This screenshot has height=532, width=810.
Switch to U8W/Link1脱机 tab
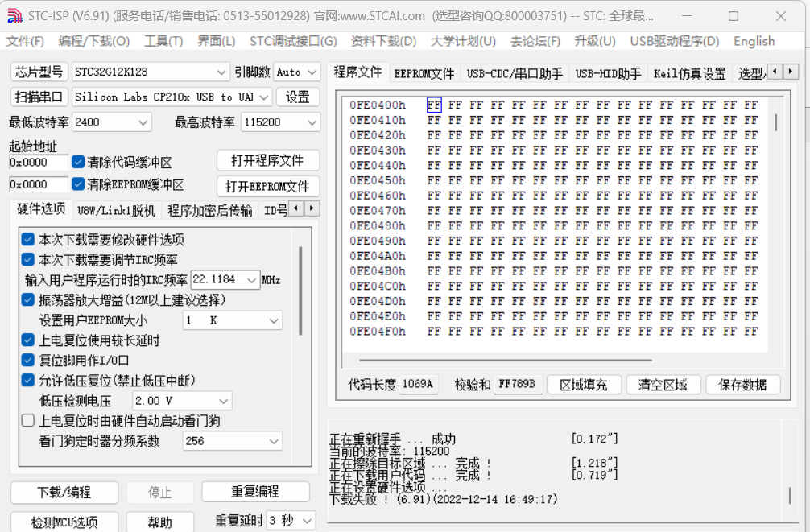116,210
